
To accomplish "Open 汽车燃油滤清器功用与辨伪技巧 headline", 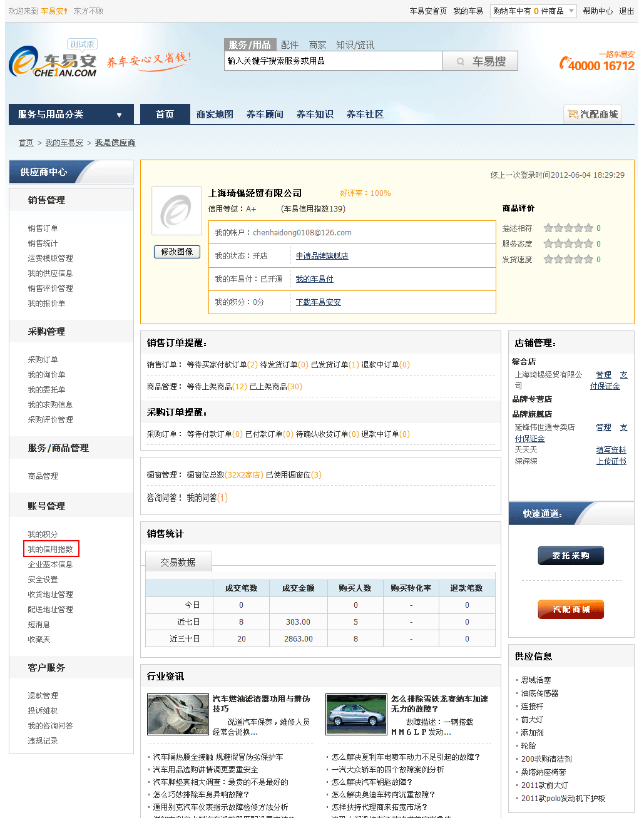I will click(261, 704).
